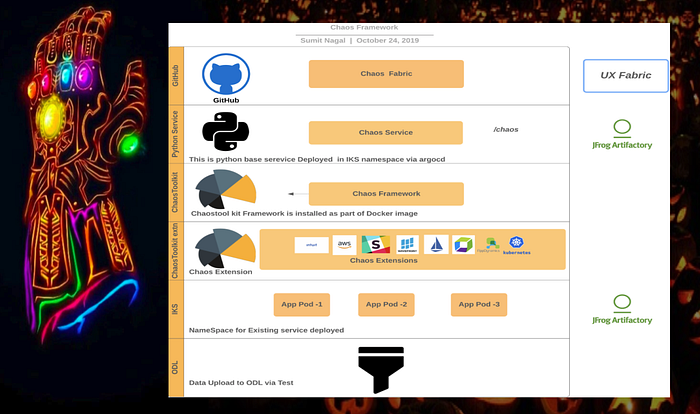Click the Python logo icon

pos(225,131)
